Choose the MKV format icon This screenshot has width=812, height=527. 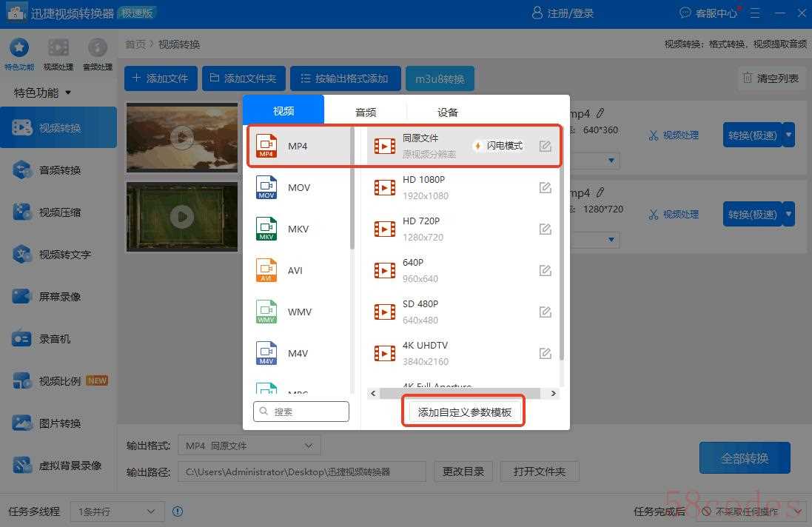266,229
